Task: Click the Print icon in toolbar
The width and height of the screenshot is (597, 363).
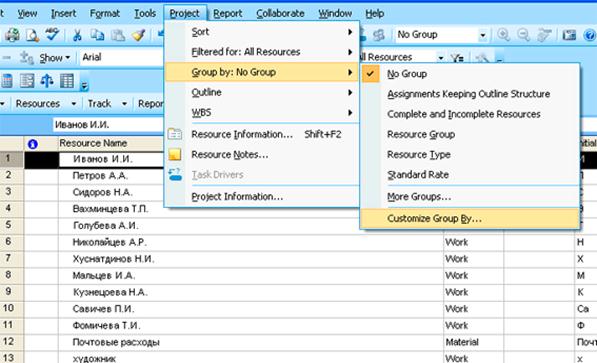Action: [x=12, y=35]
